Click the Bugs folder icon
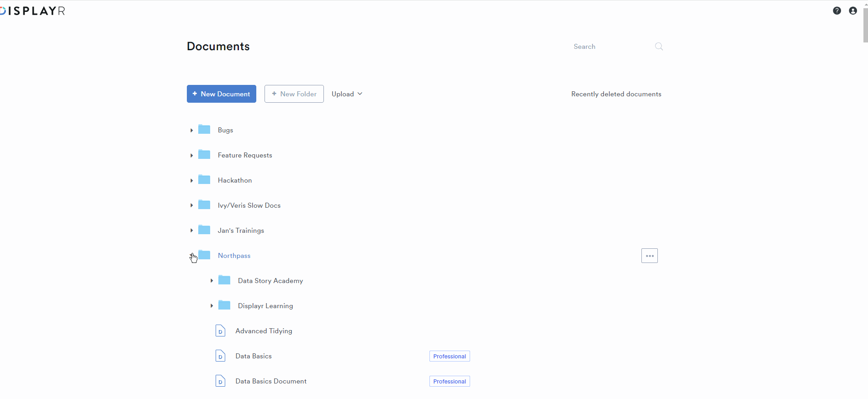This screenshot has height=399, width=868. [204, 130]
